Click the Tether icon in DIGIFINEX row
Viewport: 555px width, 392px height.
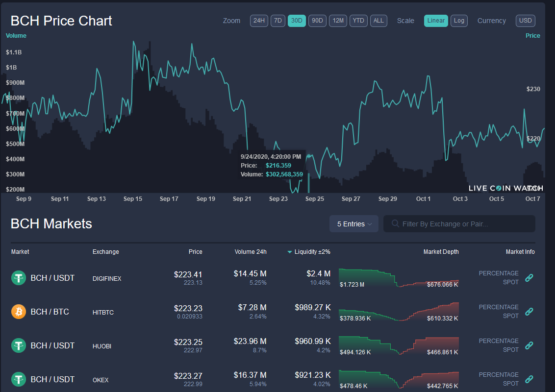click(19, 278)
